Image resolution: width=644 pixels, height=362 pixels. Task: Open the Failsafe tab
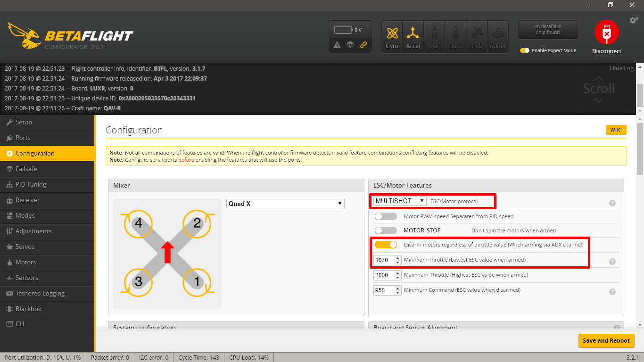[47, 169]
